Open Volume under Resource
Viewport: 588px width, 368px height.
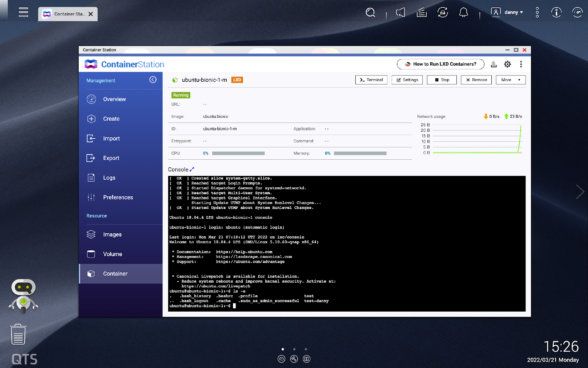pos(121,254)
